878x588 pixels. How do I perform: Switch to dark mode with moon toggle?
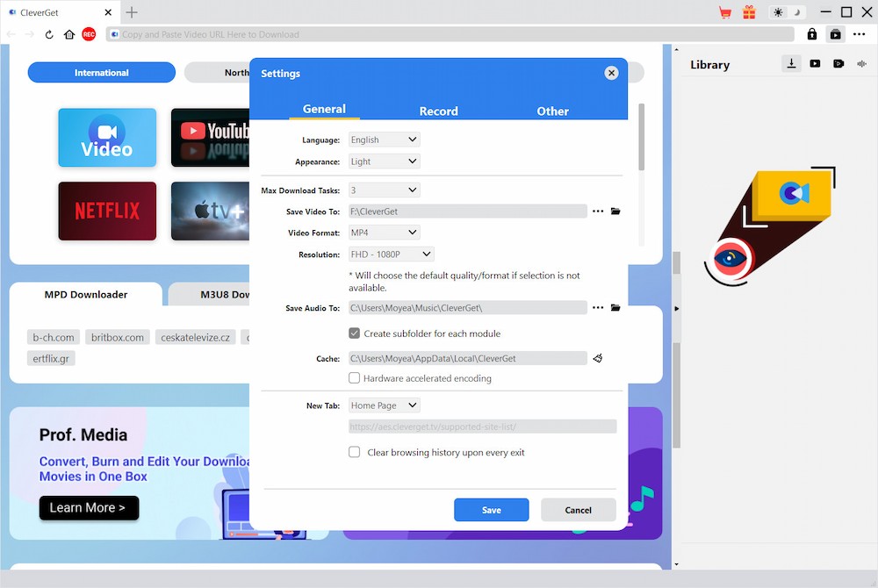[797, 12]
